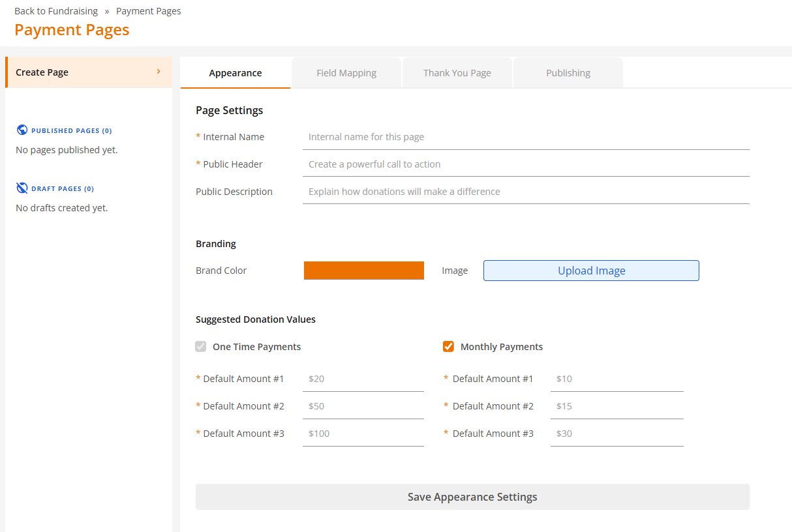Click the $20 one-time Default Amount field

(363, 378)
